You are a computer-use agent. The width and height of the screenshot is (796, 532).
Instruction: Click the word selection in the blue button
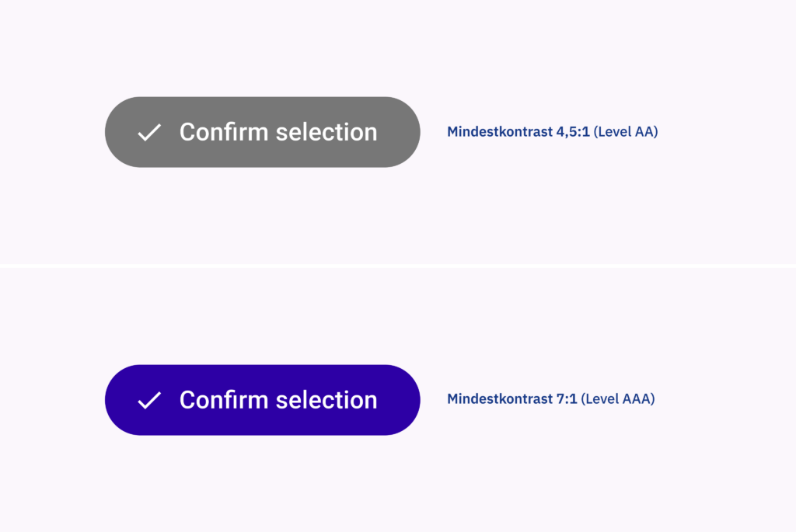[x=327, y=400]
